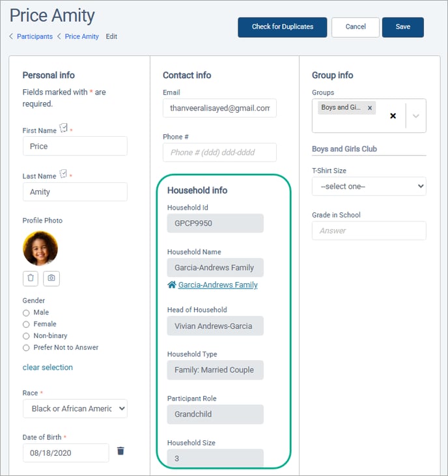Screen dimensions: 448x476
Task: Click the profile photo thumbnail
Action: [40, 248]
